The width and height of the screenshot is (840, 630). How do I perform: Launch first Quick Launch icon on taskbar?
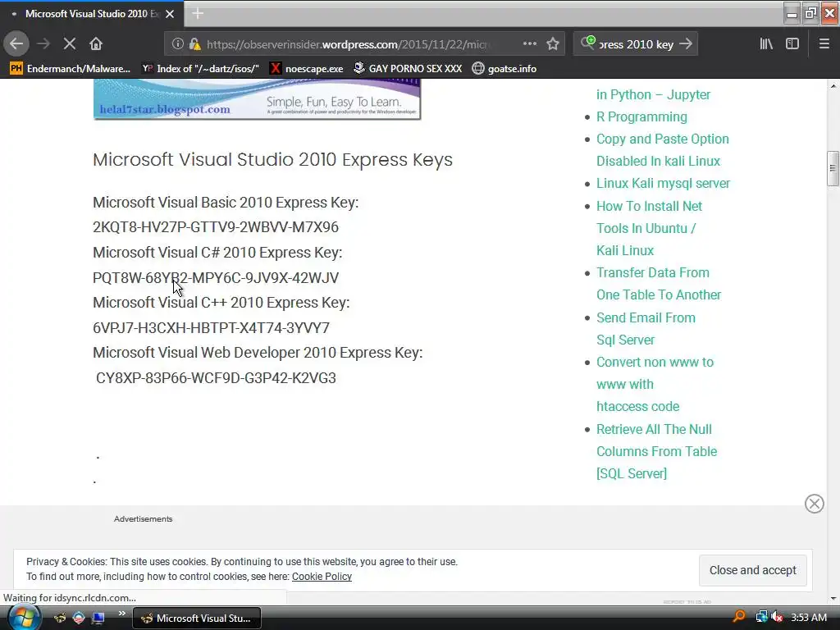pos(60,618)
